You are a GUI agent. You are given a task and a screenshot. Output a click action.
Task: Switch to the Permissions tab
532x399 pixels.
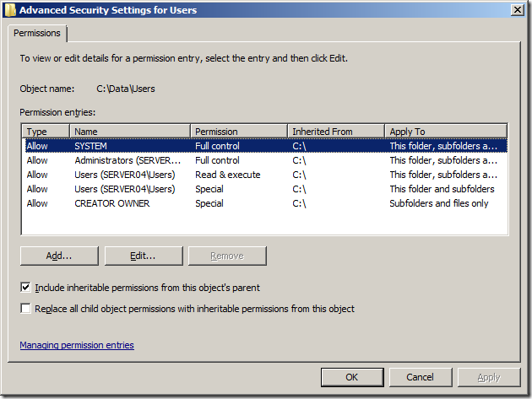pos(37,33)
